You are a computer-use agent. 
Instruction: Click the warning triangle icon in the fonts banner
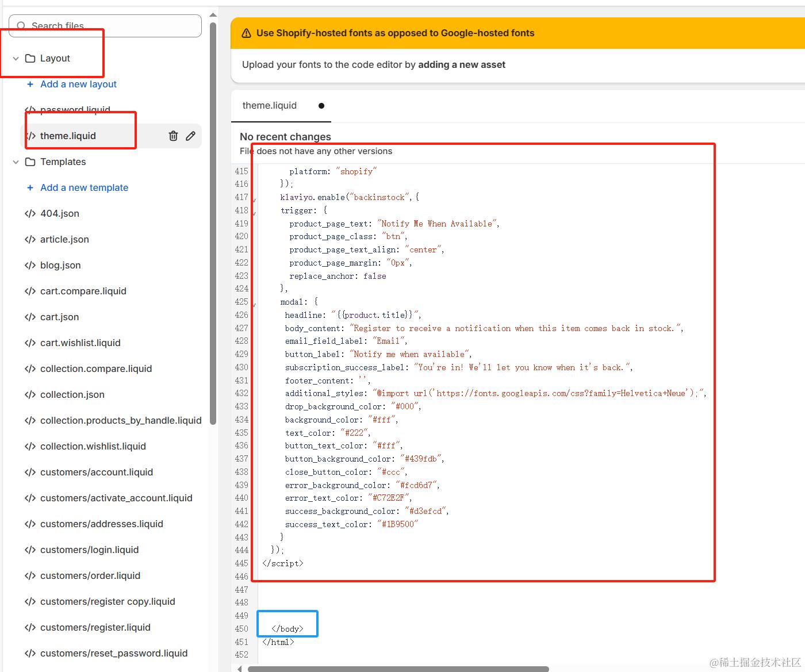tap(246, 33)
